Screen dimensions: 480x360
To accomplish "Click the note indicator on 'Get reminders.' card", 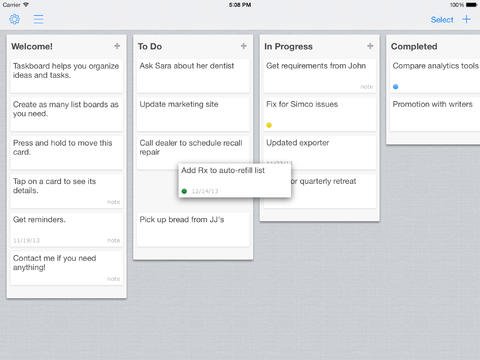I will pos(114,240).
